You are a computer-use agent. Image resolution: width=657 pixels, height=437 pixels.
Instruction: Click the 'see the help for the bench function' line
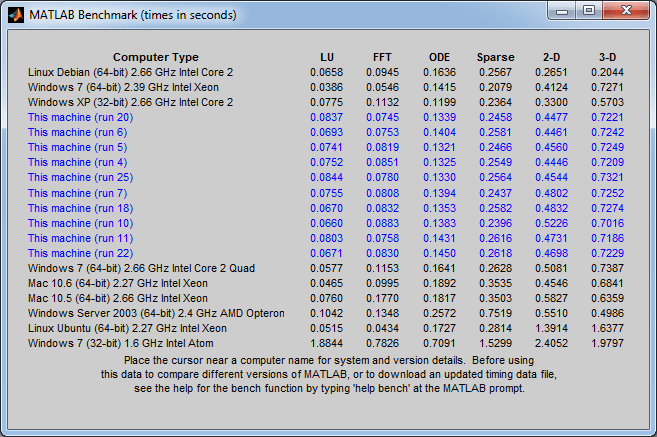click(x=329, y=388)
